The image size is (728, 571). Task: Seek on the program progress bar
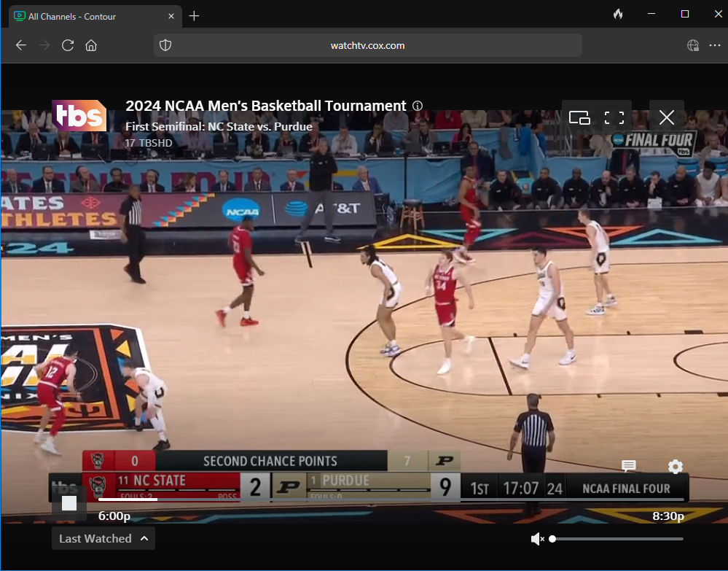[391, 500]
